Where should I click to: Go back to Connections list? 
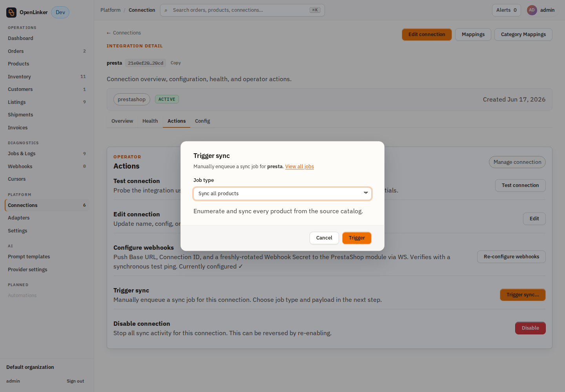point(124,33)
